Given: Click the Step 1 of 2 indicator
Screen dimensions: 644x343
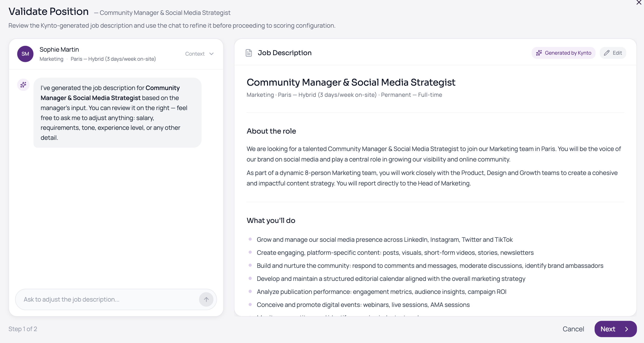Looking at the screenshot, I should 23,329.
